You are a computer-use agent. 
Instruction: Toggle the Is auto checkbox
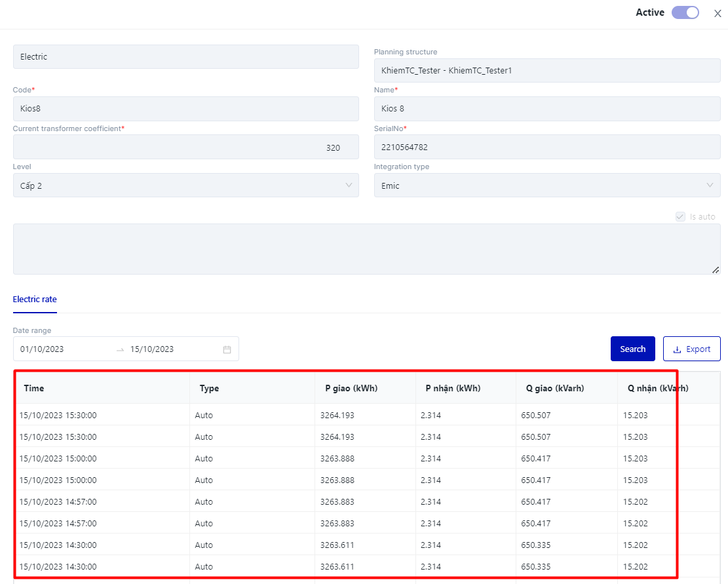[680, 216]
